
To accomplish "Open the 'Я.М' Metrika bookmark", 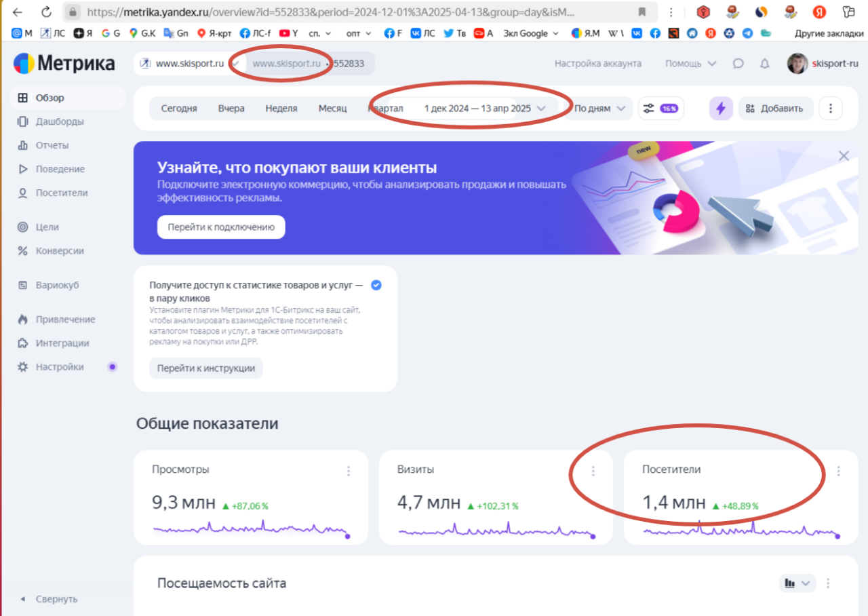I will click(x=585, y=33).
